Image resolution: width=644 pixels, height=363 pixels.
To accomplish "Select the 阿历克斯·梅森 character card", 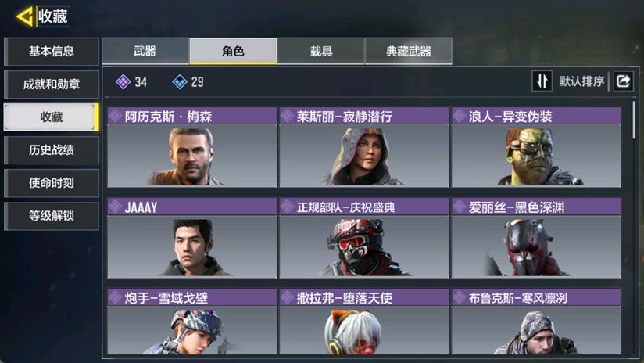I will pyautogui.click(x=191, y=147).
